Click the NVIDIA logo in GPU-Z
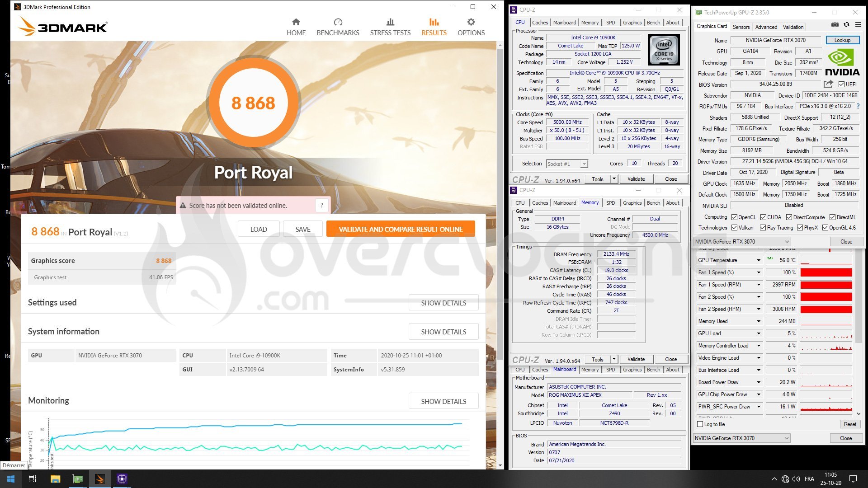 [842, 62]
